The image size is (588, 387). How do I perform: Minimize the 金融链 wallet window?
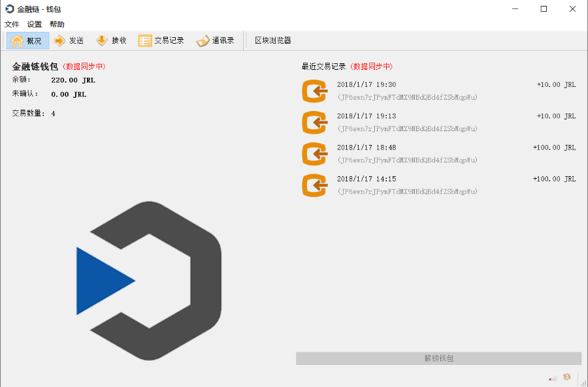tap(515, 9)
